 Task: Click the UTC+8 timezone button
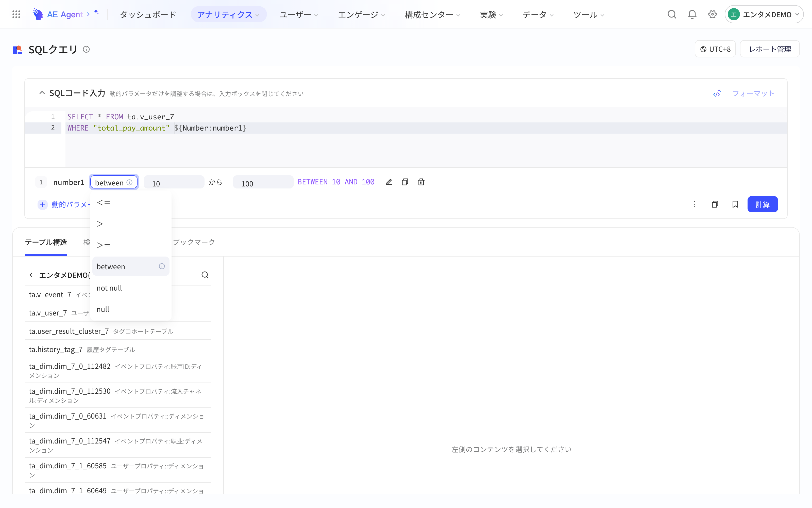click(715, 49)
